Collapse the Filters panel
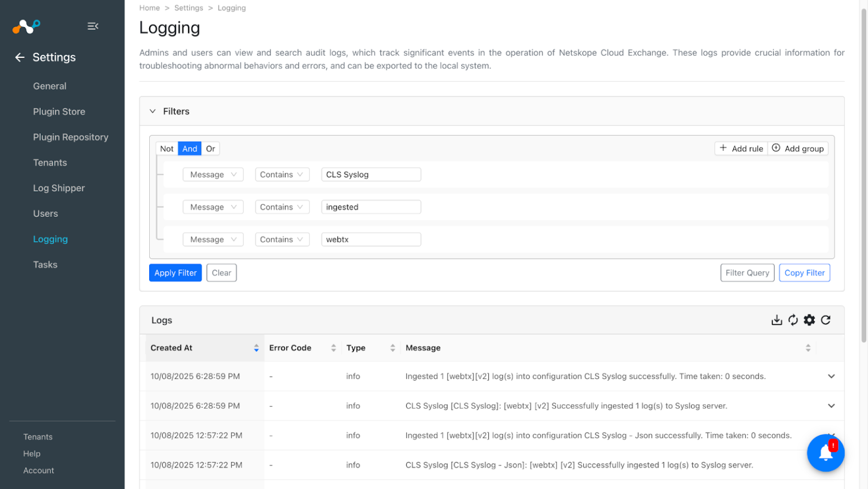This screenshot has width=868, height=489. point(153,111)
